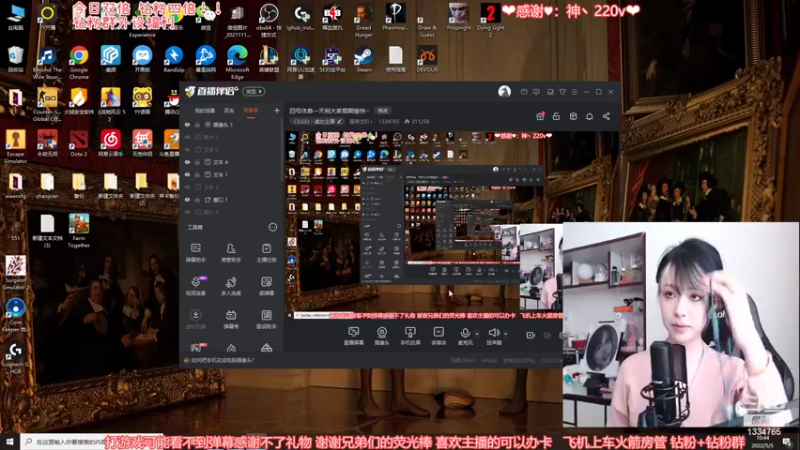This screenshot has height=450, width=800.
Task: Open the notification bell in stream toolbar
Action: 589,116
